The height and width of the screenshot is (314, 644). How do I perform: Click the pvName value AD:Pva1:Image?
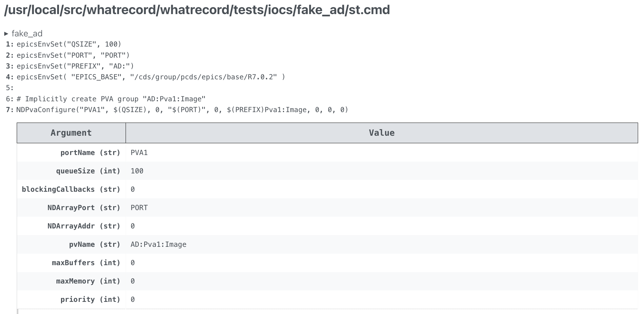pyautogui.click(x=158, y=244)
